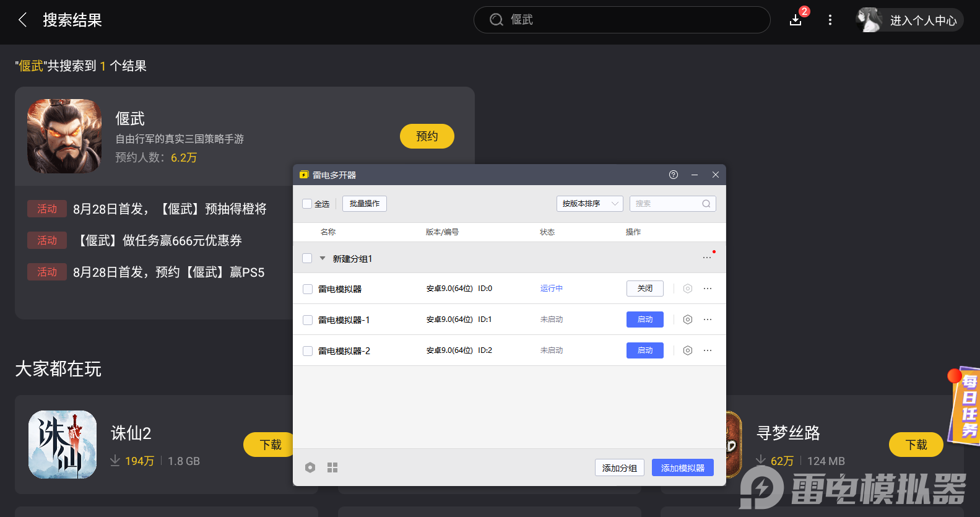Go back from search results

tap(23, 20)
